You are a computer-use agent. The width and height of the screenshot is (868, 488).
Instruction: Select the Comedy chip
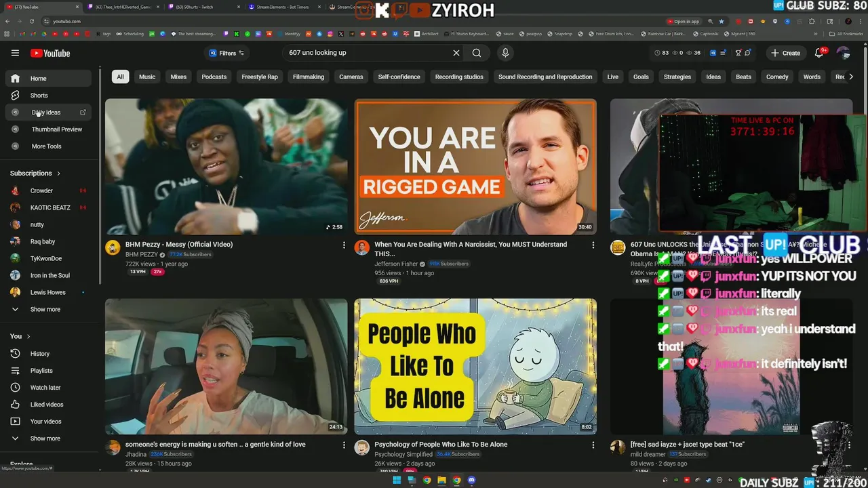(x=777, y=77)
